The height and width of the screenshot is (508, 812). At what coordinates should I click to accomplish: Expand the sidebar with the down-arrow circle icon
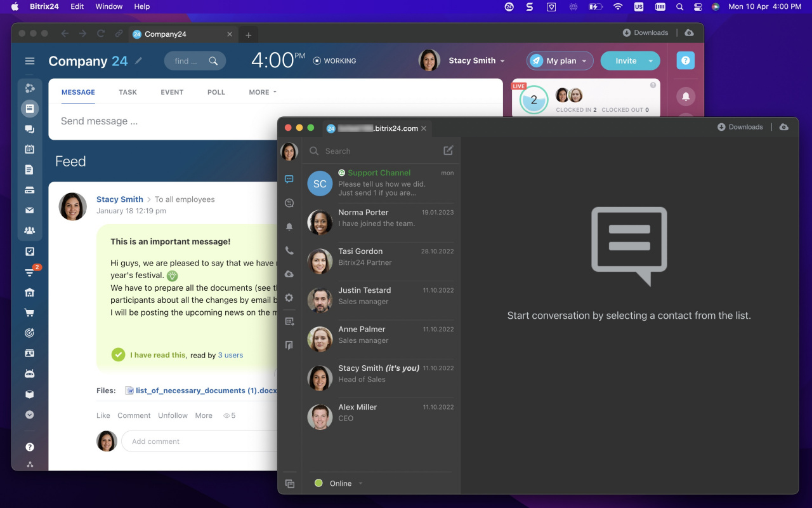click(x=30, y=414)
